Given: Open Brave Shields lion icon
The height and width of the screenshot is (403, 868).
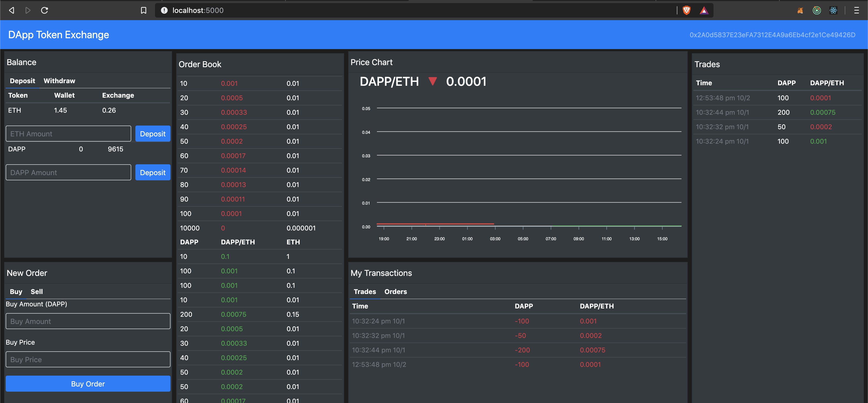Looking at the screenshot, I should 686,10.
